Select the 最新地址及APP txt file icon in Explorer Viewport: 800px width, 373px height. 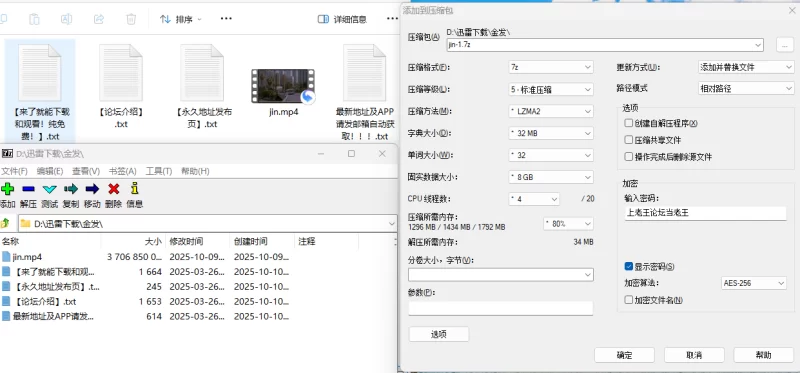tap(364, 72)
